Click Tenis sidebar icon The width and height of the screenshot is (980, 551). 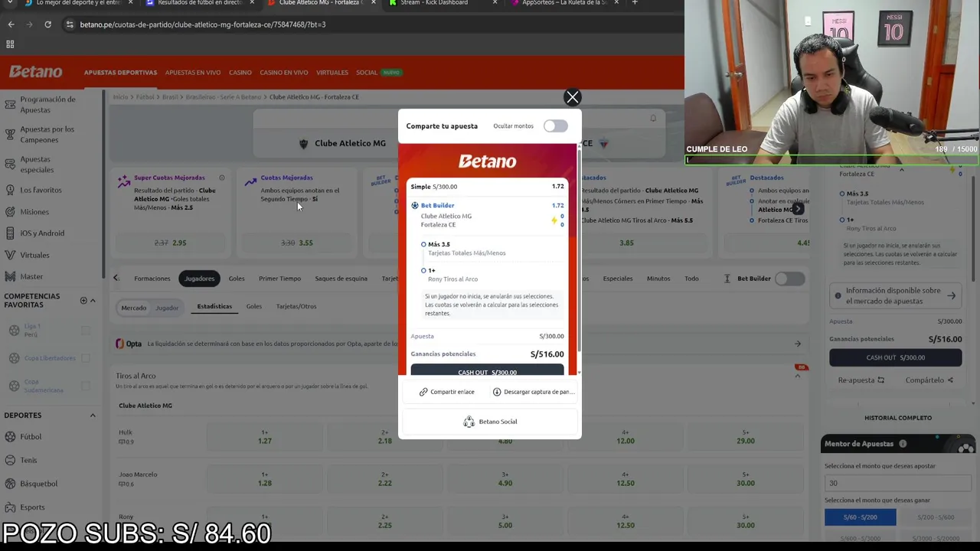pos(10,460)
